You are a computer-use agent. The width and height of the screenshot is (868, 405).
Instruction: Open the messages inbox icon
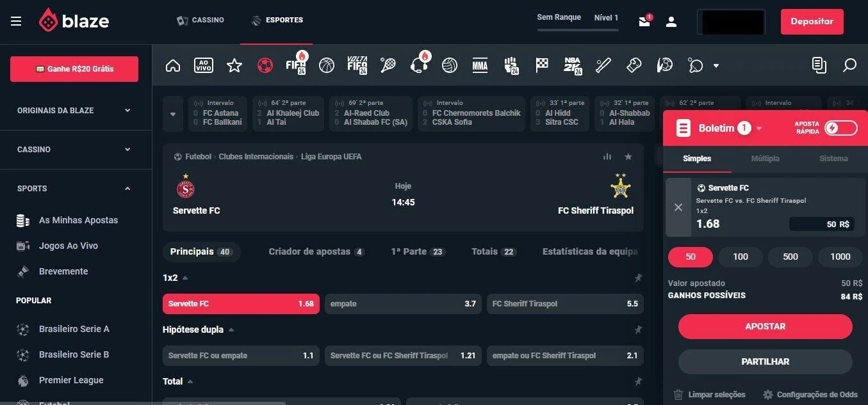(x=645, y=21)
